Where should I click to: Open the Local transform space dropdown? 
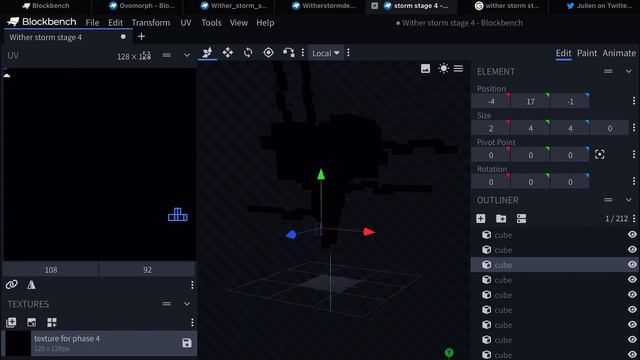326,53
